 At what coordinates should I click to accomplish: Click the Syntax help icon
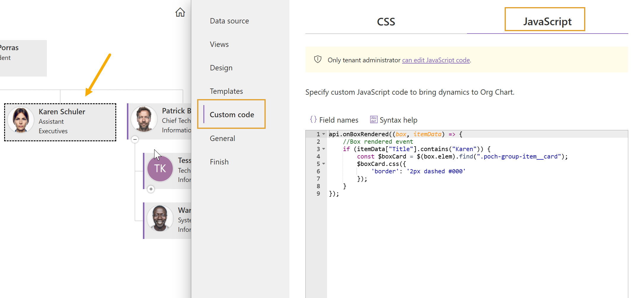point(374,120)
